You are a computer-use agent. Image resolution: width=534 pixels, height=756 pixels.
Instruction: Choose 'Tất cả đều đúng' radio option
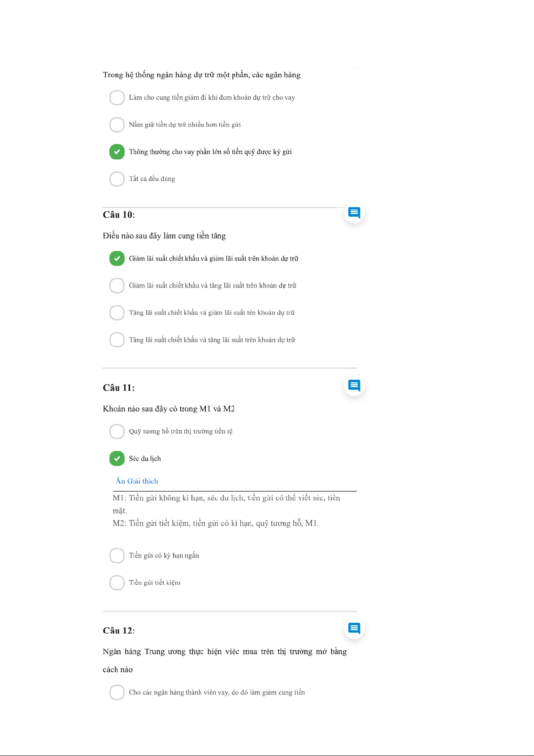(x=117, y=179)
